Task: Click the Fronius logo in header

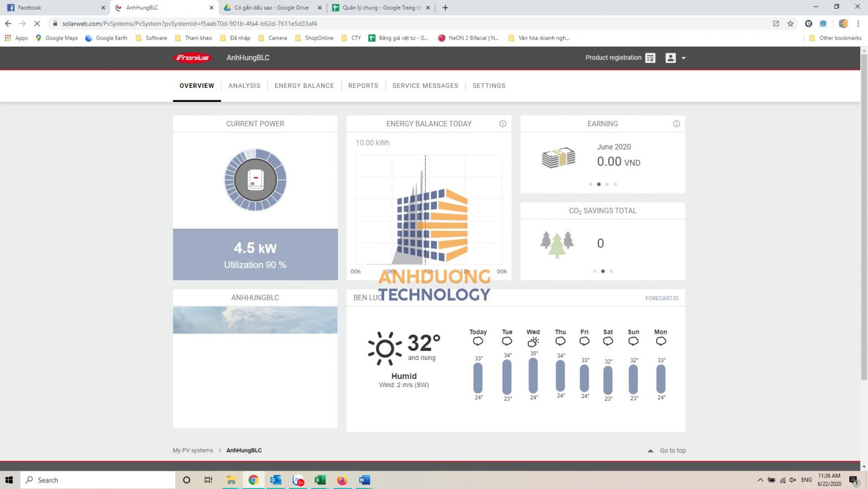Action: tap(192, 58)
